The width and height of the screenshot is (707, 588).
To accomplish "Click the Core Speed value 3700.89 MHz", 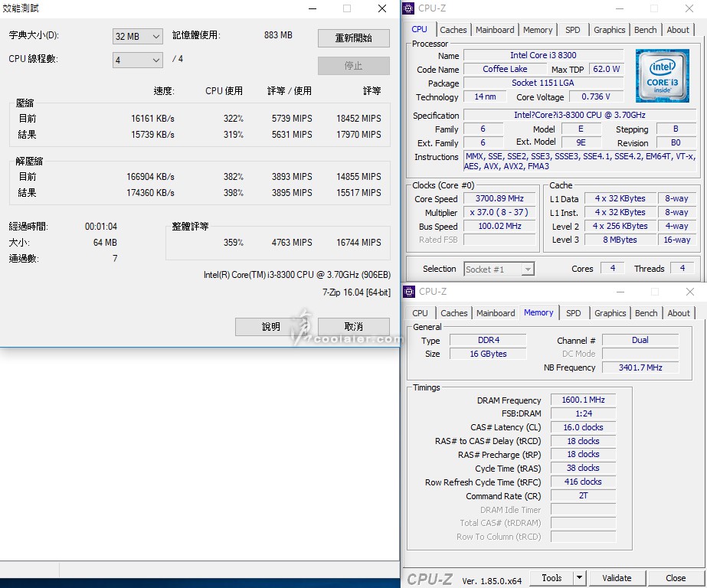I will point(499,198).
